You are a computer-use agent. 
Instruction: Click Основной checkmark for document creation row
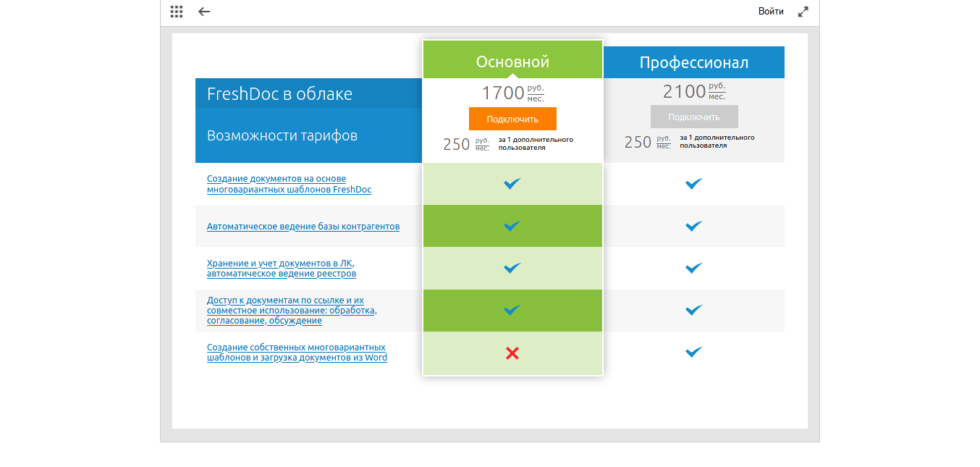click(512, 184)
